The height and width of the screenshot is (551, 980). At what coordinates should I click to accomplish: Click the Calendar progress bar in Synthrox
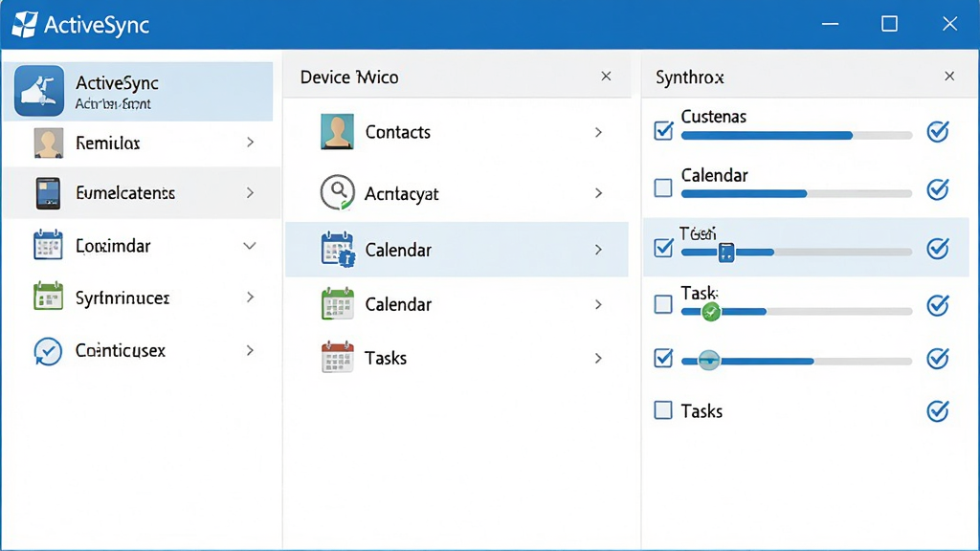point(796,193)
